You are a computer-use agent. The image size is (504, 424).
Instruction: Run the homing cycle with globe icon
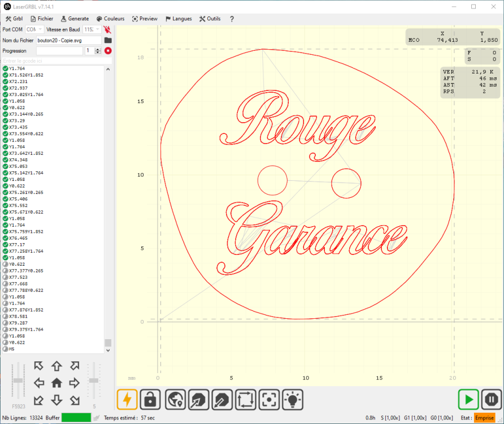click(175, 400)
